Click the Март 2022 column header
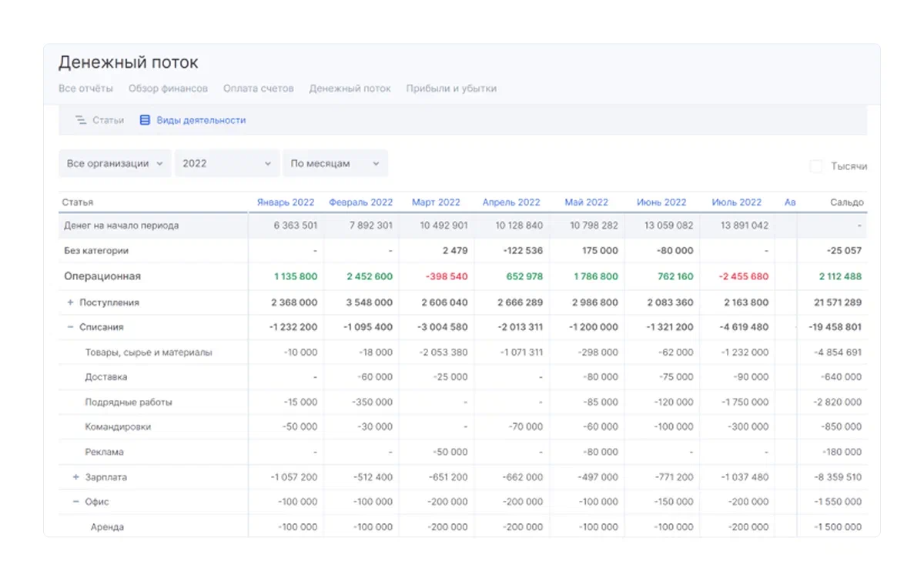The width and height of the screenshot is (924, 581). click(436, 202)
